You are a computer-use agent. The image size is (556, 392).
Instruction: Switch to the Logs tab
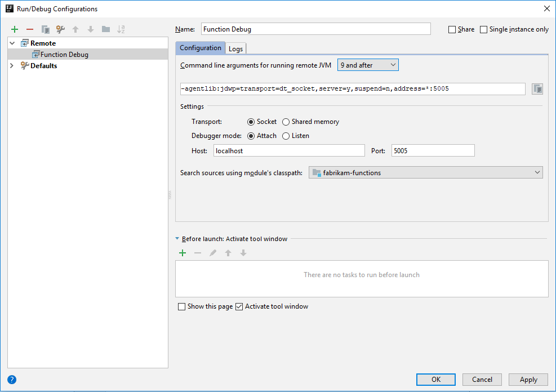(x=235, y=48)
